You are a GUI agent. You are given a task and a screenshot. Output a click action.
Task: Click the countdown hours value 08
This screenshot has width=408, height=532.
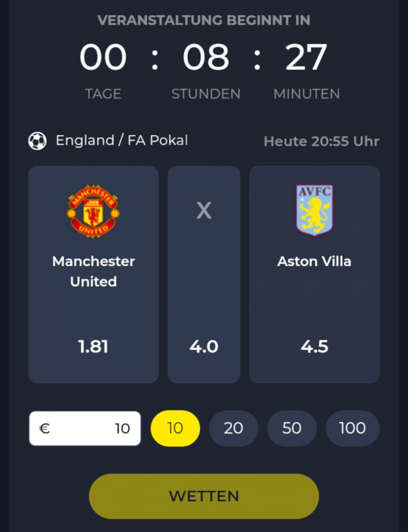pos(206,57)
